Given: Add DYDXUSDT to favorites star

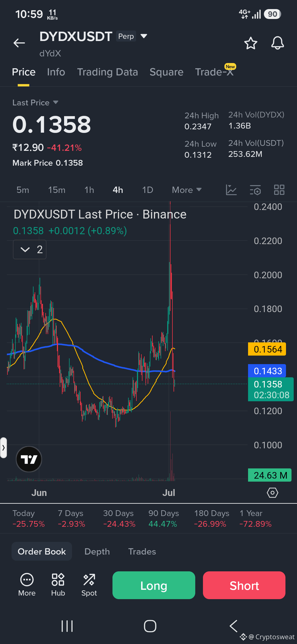Looking at the screenshot, I should click(x=251, y=43).
